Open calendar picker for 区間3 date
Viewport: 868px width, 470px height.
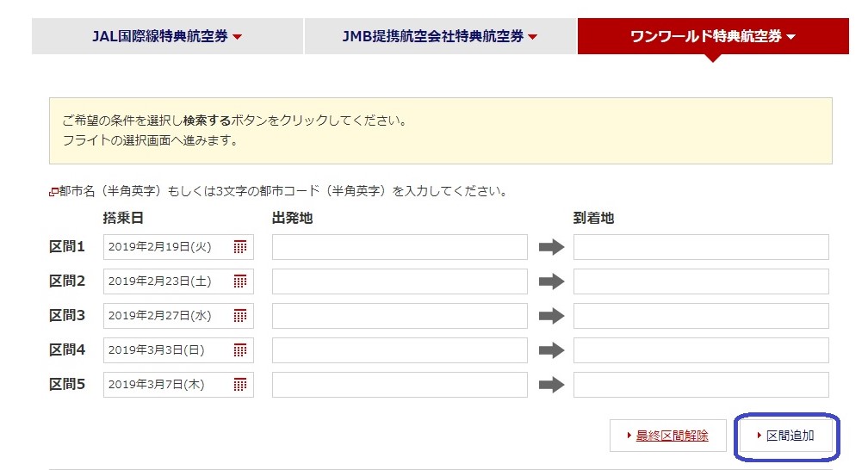[239, 316]
